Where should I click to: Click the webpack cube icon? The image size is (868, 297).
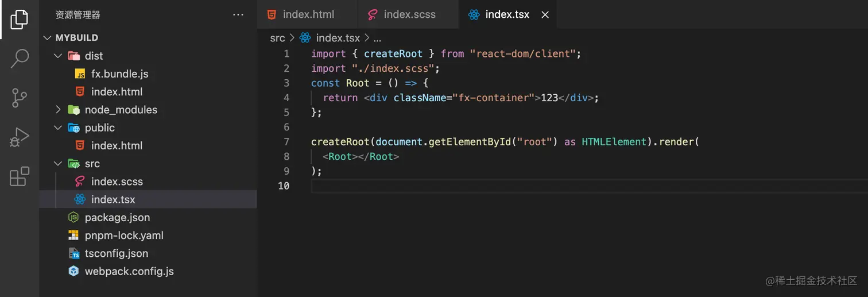pyautogui.click(x=73, y=271)
